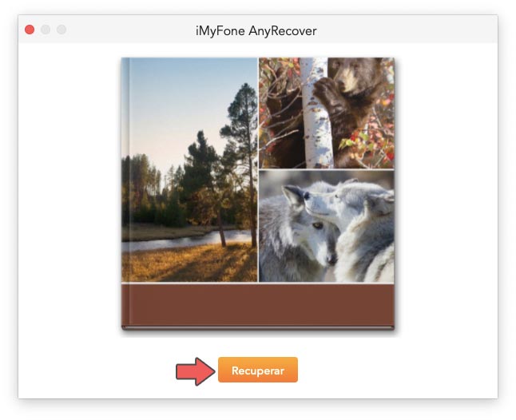
Task: Click the red arrow pointing at Recuperar
Action: (196, 371)
